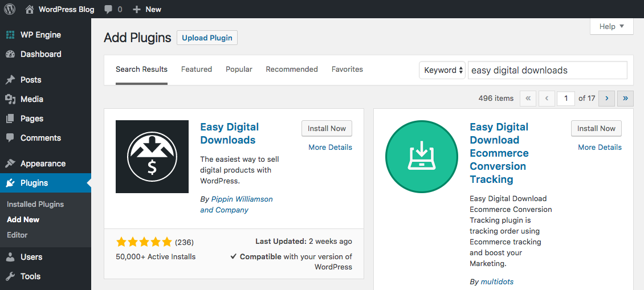Go to the next results page
644x290 pixels.
click(x=606, y=99)
